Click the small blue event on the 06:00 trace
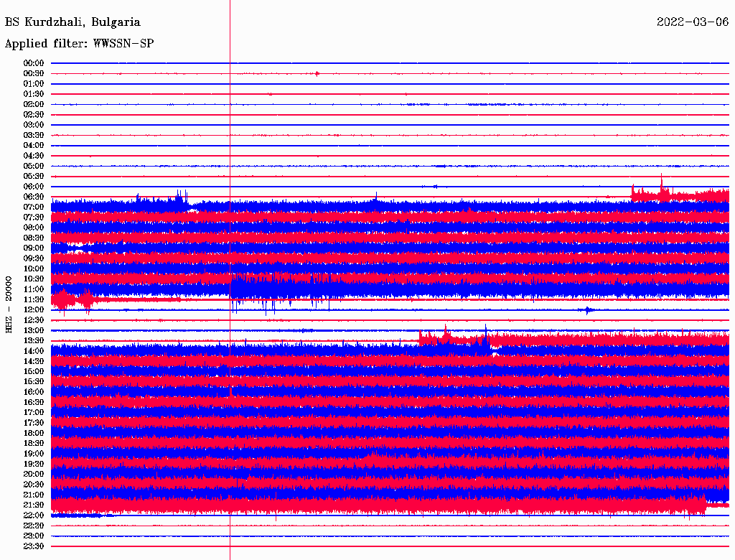The width and height of the screenshot is (735, 560). click(x=435, y=187)
